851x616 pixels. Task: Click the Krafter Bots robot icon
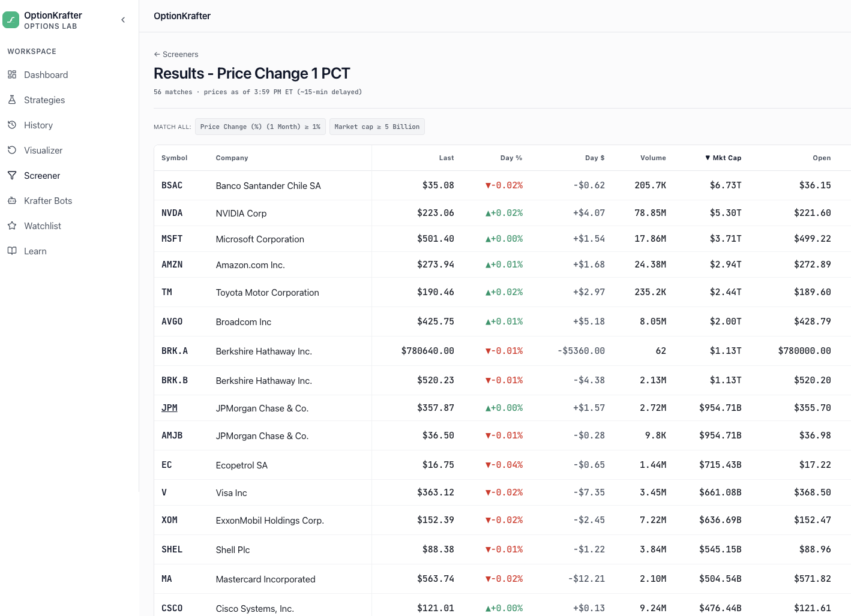(12, 200)
